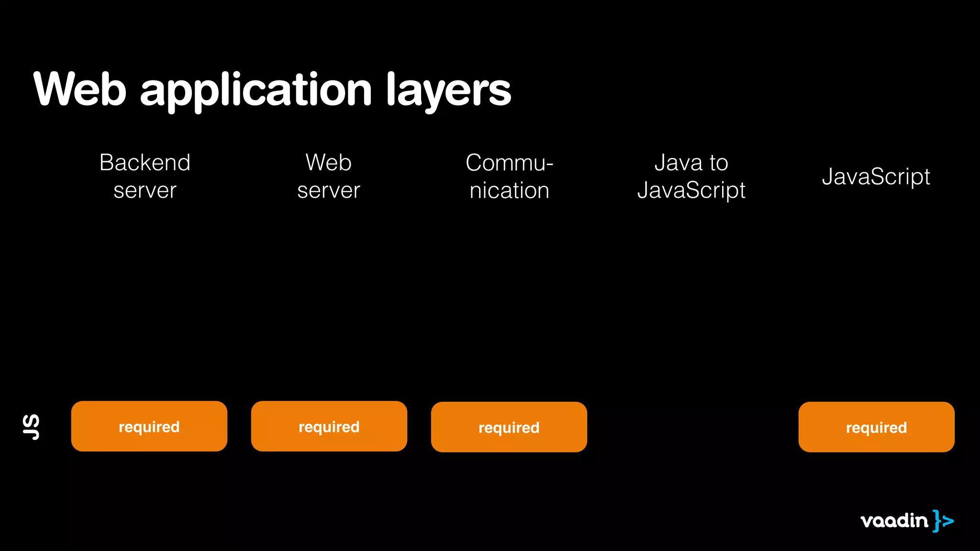Screen dimensions: 980x551
Task: Click 'JavaScript' beneath the 'Java to' line
Action: coord(691,190)
